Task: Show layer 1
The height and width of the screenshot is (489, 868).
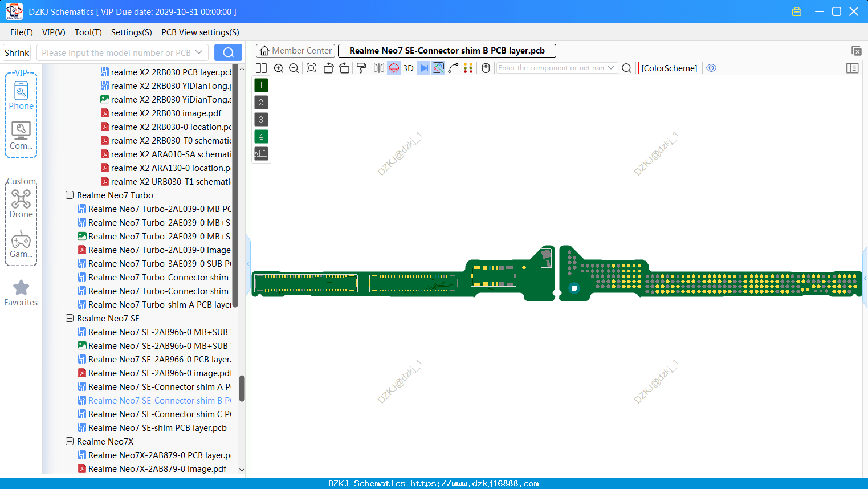Action: (261, 85)
